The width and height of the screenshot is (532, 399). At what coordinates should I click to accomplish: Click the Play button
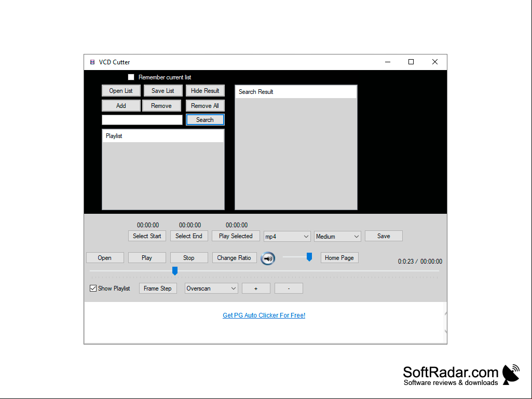click(147, 257)
